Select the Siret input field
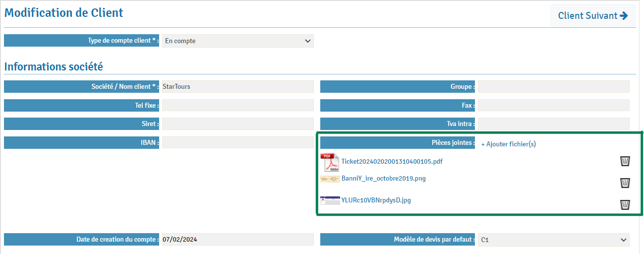The image size is (644, 254). (x=238, y=124)
